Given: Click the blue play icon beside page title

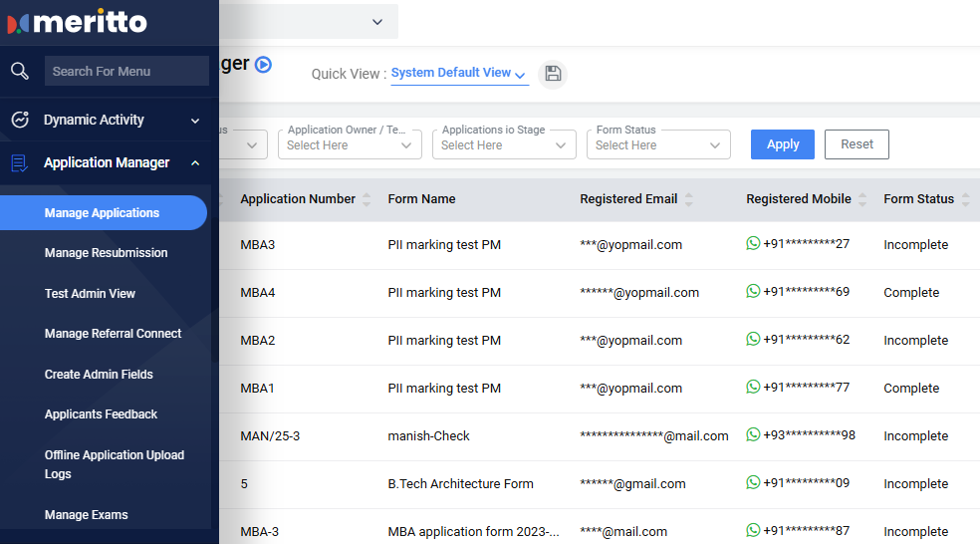Looking at the screenshot, I should click(263, 64).
